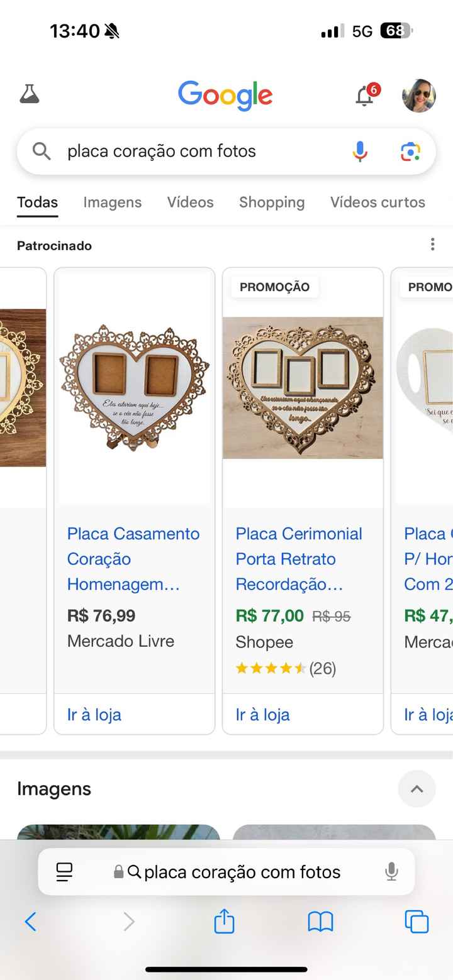Screen dimensions: 453x980
Task: Select Vídeos curtos tab
Action: (377, 202)
